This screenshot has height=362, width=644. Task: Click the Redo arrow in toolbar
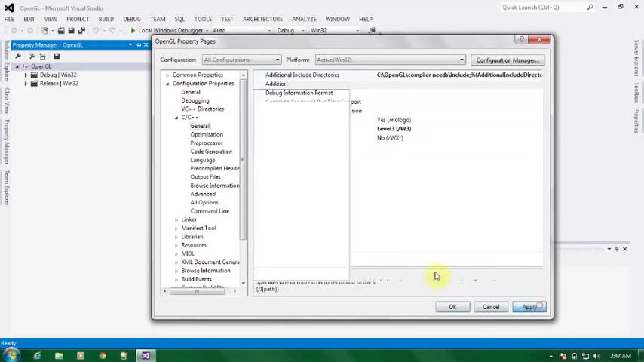click(x=112, y=30)
